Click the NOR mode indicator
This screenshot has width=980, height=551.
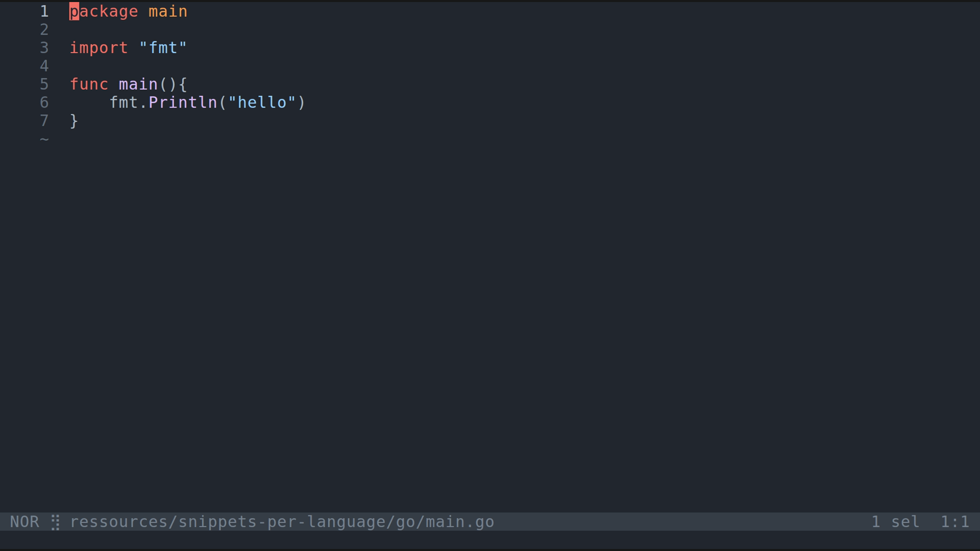coord(24,522)
